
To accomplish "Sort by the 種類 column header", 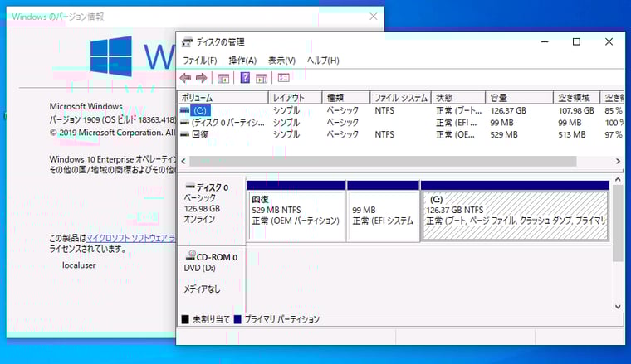I will 345,98.
